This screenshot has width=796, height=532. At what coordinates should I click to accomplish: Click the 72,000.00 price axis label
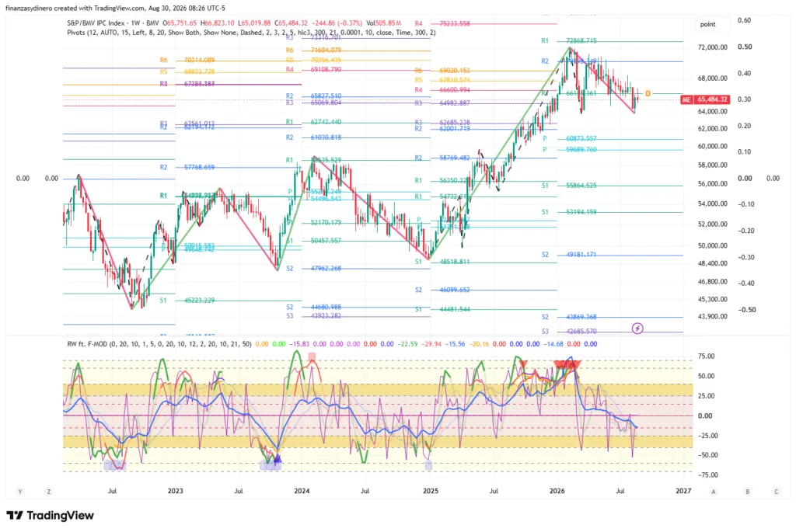(713, 47)
